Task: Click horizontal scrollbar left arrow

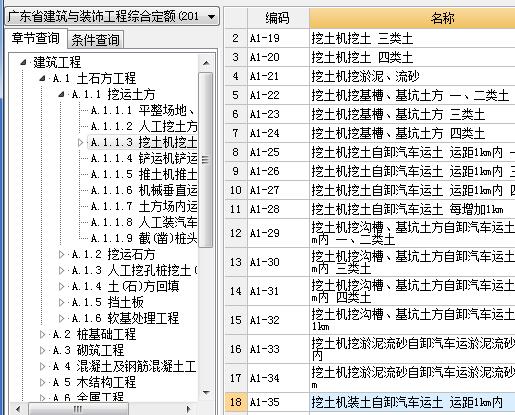Action: [x=18, y=409]
